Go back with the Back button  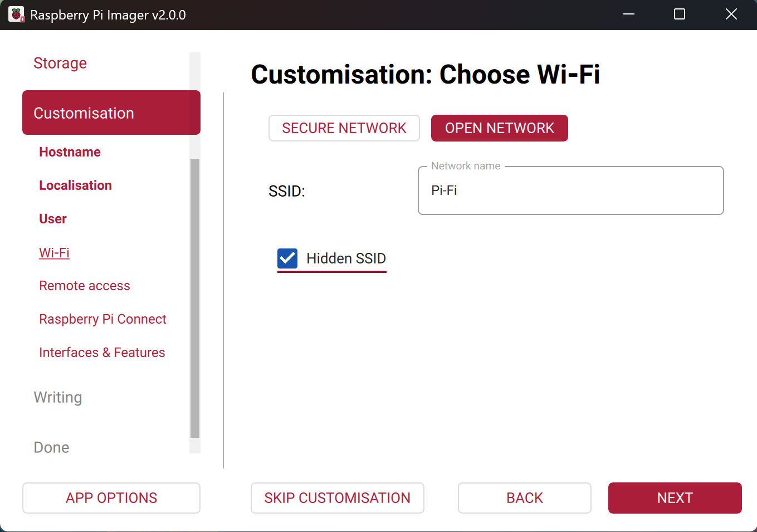tap(524, 498)
